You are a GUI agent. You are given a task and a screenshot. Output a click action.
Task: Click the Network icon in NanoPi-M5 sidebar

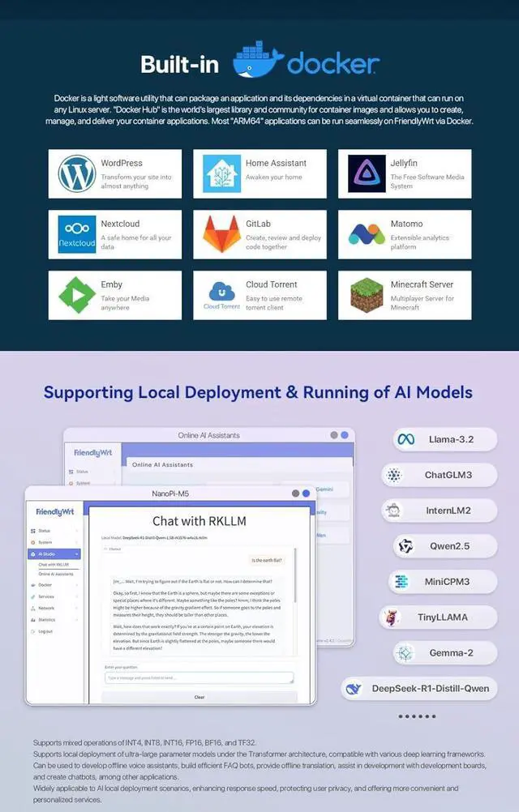(33, 609)
